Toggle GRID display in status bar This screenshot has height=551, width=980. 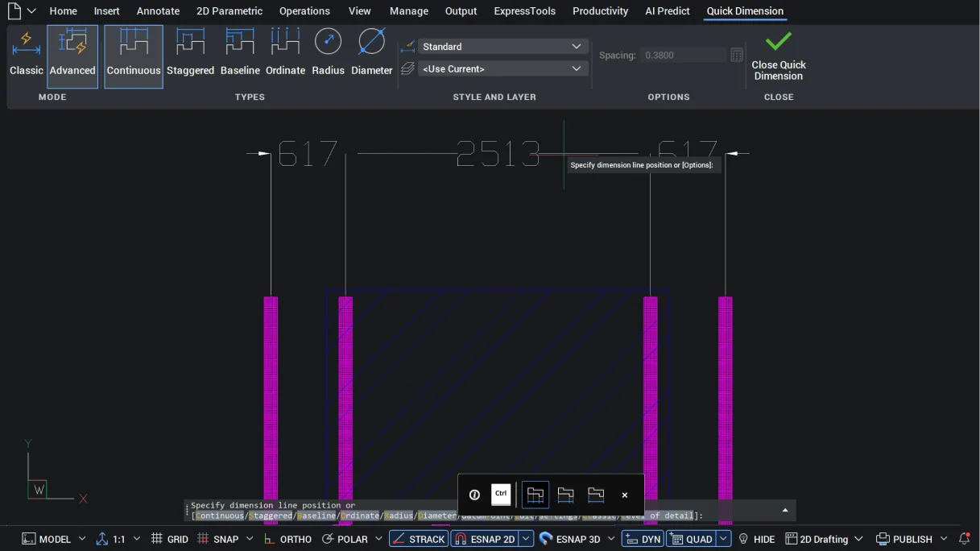tap(169, 539)
